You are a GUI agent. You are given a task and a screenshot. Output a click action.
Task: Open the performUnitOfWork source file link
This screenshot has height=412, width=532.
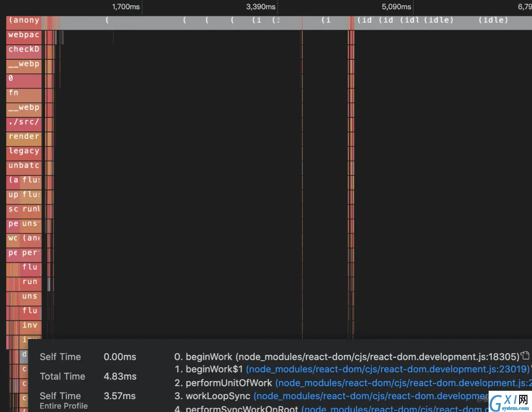coord(403,383)
